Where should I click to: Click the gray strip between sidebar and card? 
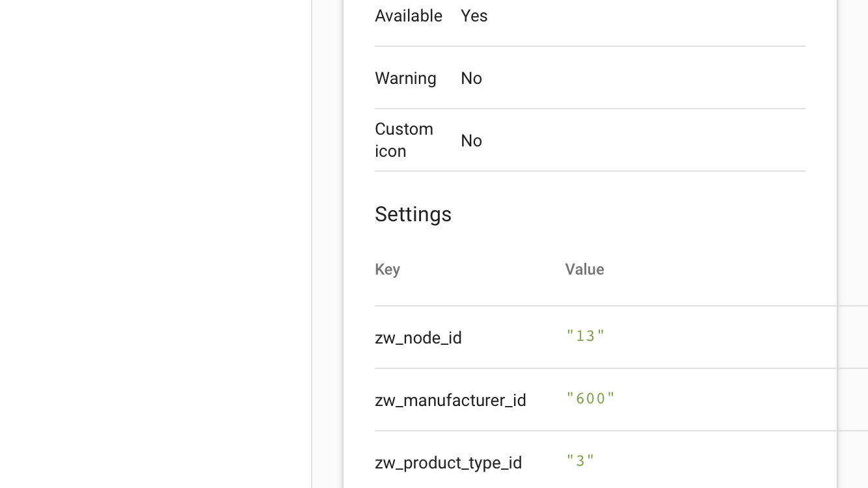(327, 244)
